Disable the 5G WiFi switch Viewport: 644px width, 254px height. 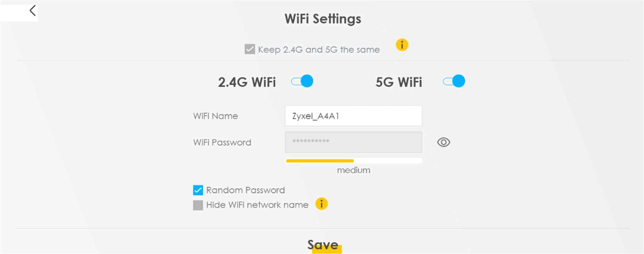(454, 81)
